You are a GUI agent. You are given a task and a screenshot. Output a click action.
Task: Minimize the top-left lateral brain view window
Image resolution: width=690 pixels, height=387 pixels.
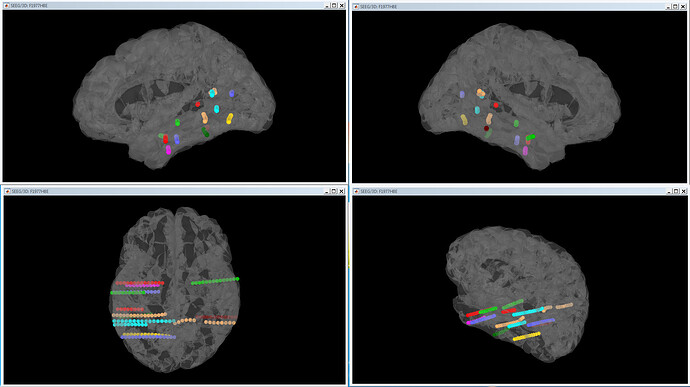pyautogui.click(x=327, y=6)
